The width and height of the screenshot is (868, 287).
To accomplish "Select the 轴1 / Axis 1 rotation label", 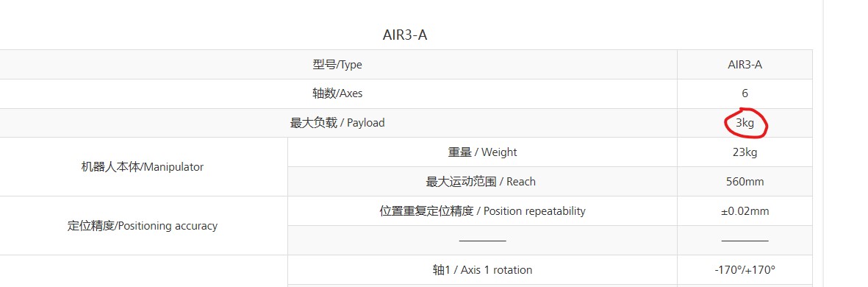I will point(482,270).
